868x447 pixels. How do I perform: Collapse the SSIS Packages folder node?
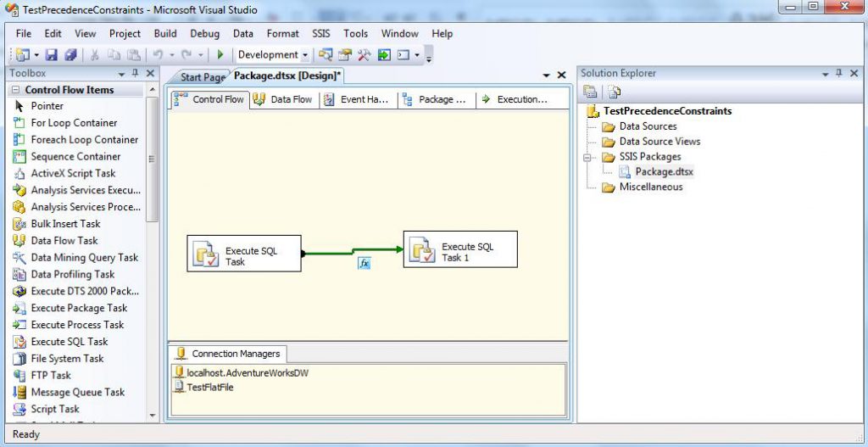tap(587, 157)
